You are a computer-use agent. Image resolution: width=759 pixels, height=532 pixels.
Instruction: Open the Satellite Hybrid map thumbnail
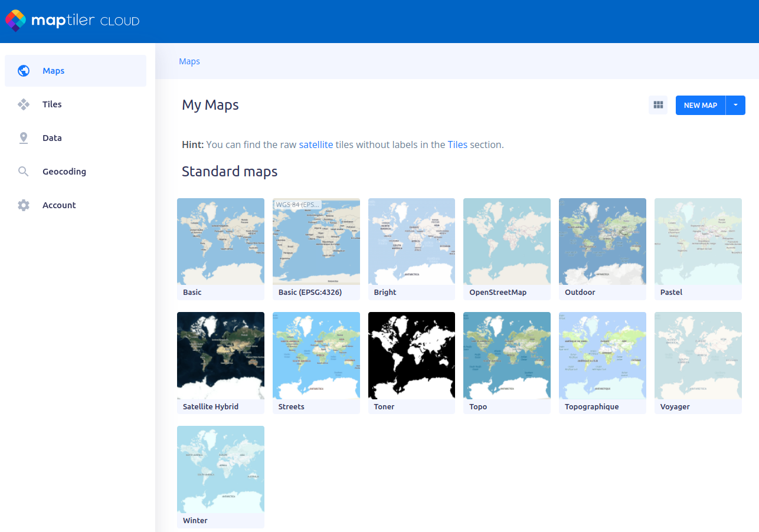tap(221, 356)
